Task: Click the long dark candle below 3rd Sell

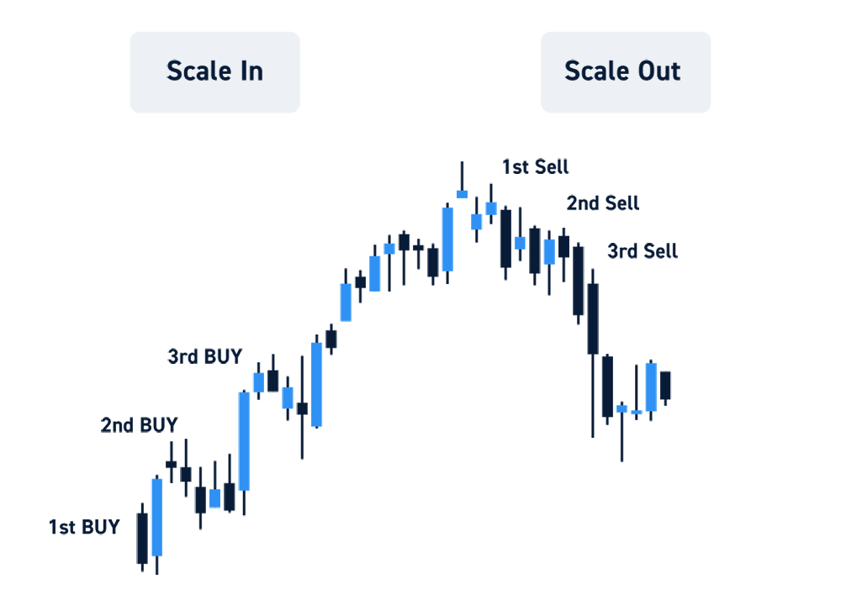Action: click(593, 319)
